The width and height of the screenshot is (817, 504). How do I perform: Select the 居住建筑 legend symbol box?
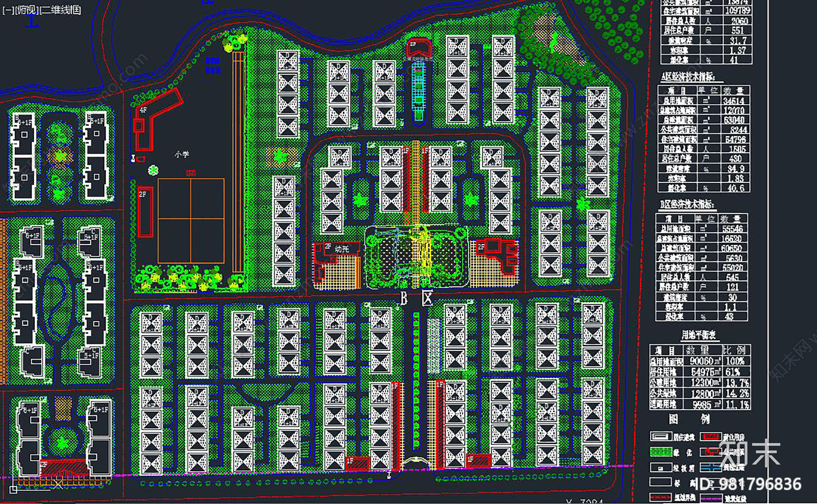pyautogui.click(x=660, y=437)
